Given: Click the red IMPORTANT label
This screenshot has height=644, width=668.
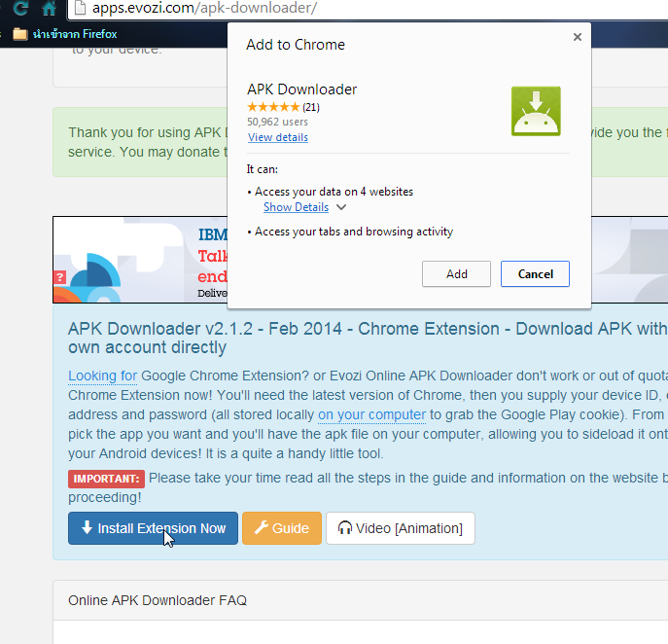Looking at the screenshot, I should (x=107, y=479).
